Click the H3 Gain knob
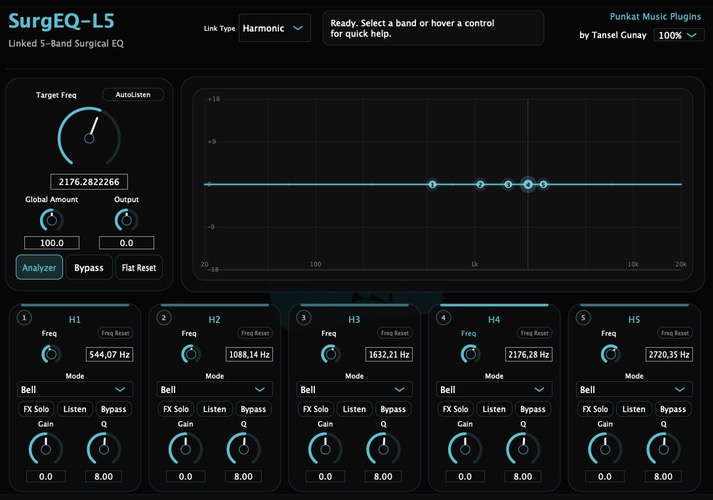This screenshot has height=500, width=713. coord(325,449)
